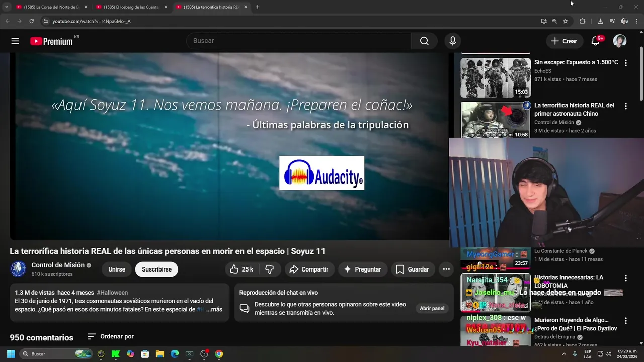Dislike the video with thumbs down
The height and width of the screenshot is (362, 644).
(270, 269)
